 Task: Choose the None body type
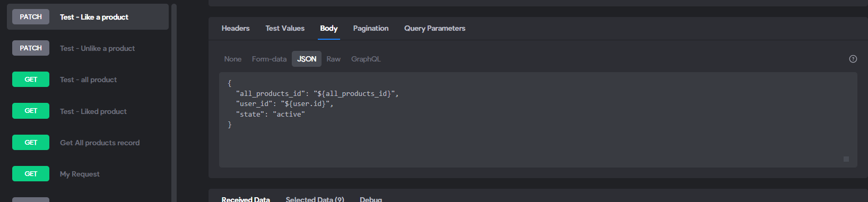[x=232, y=59]
